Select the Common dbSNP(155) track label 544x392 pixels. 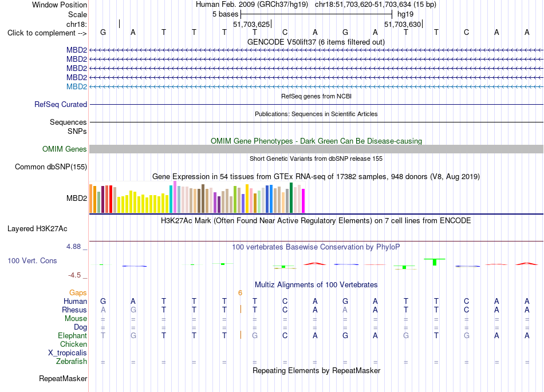(51, 167)
